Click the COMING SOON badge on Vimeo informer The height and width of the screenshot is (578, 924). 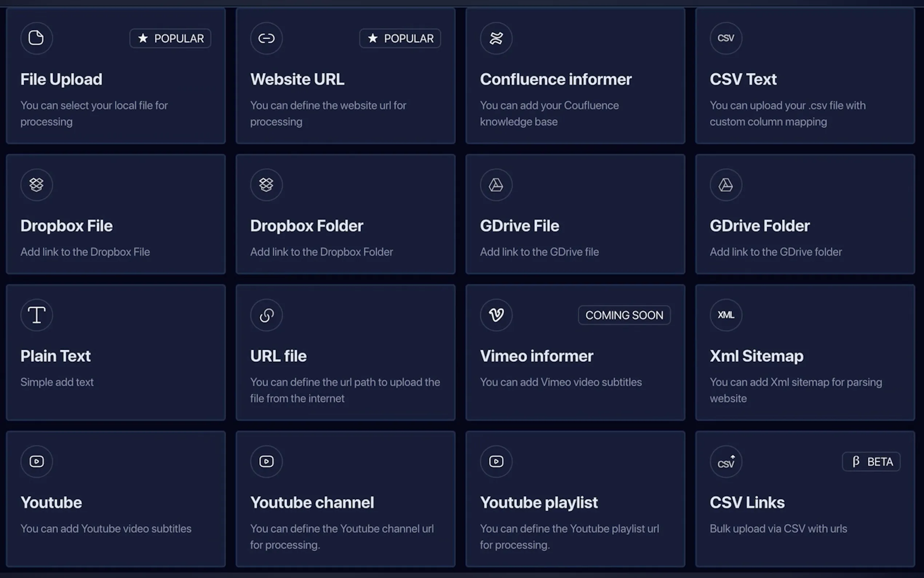click(624, 315)
